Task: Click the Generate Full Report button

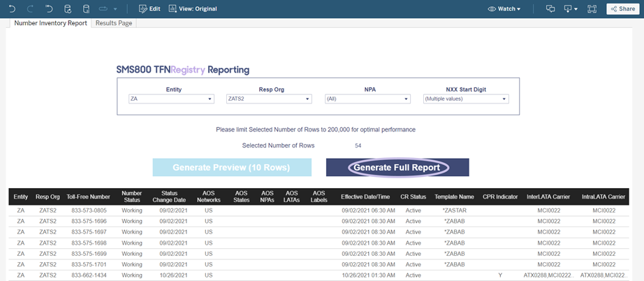Action: click(x=397, y=167)
